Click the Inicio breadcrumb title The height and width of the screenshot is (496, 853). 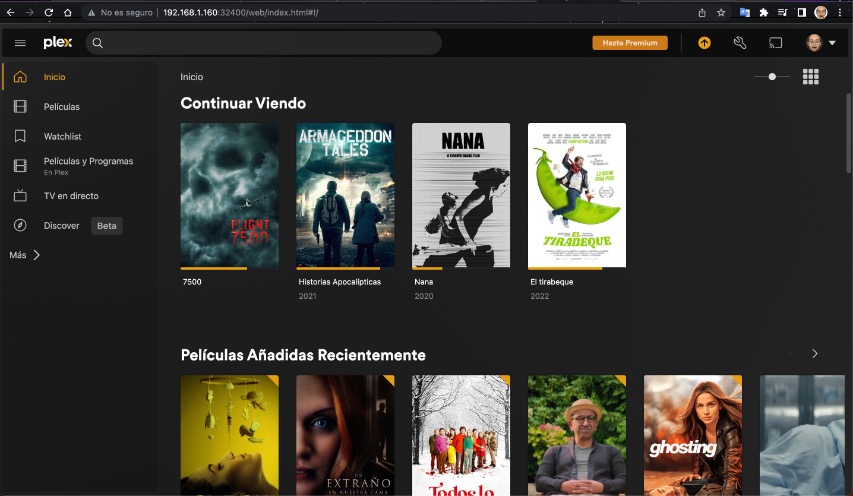(191, 77)
